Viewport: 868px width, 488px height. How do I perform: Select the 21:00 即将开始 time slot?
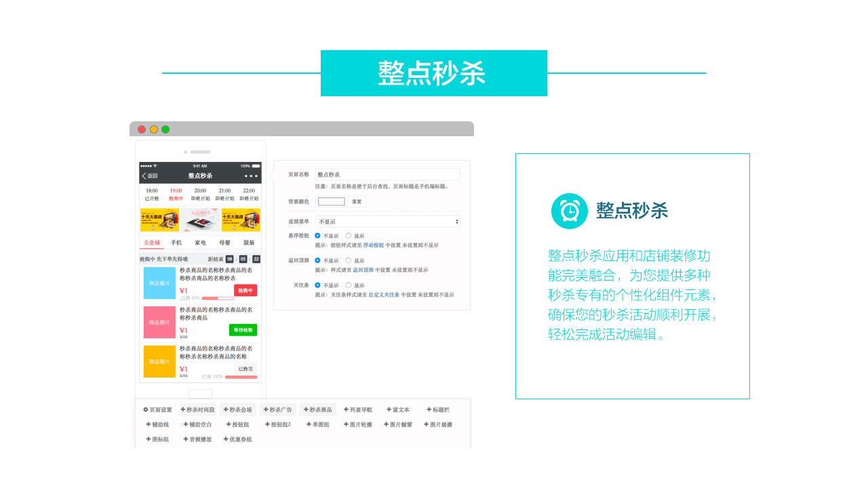(x=224, y=195)
